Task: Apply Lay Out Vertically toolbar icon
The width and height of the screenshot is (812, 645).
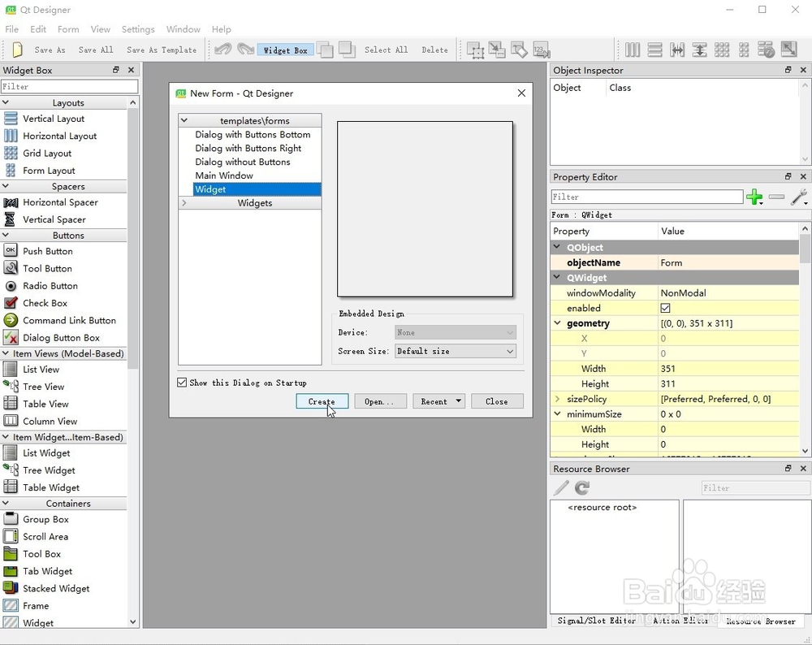Action: coord(654,50)
